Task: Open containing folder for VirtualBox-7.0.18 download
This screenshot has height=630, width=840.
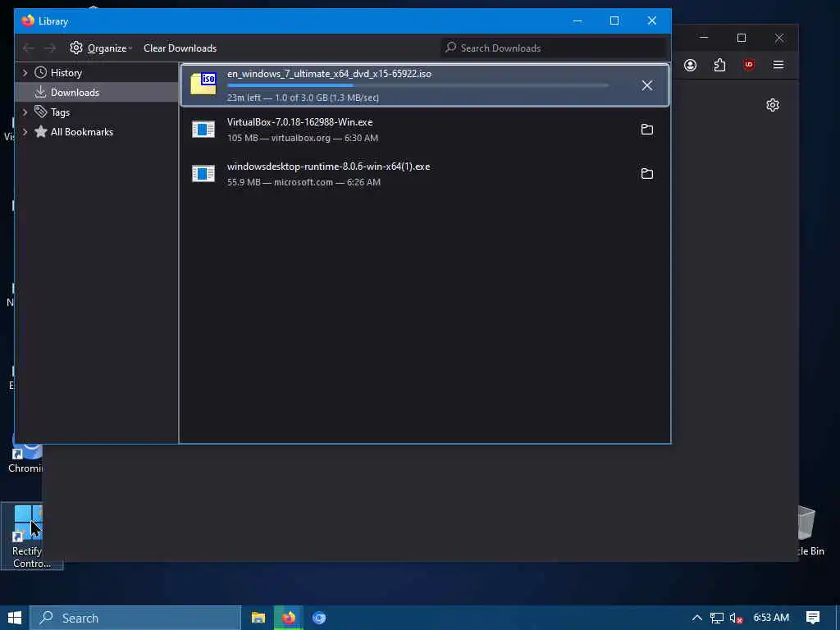Action: (x=646, y=130)
